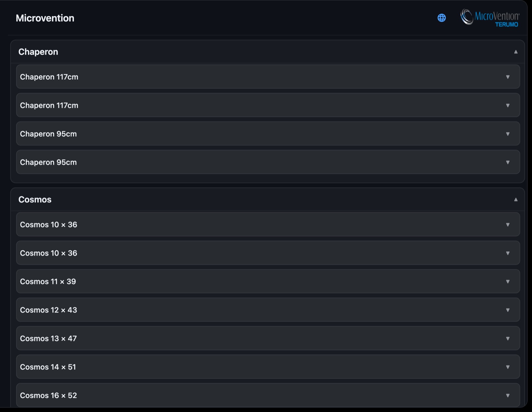Expand the Cosmos 11 × 39 arrow
The height and width of the screenshot is (412, 532).
[508, 282]
